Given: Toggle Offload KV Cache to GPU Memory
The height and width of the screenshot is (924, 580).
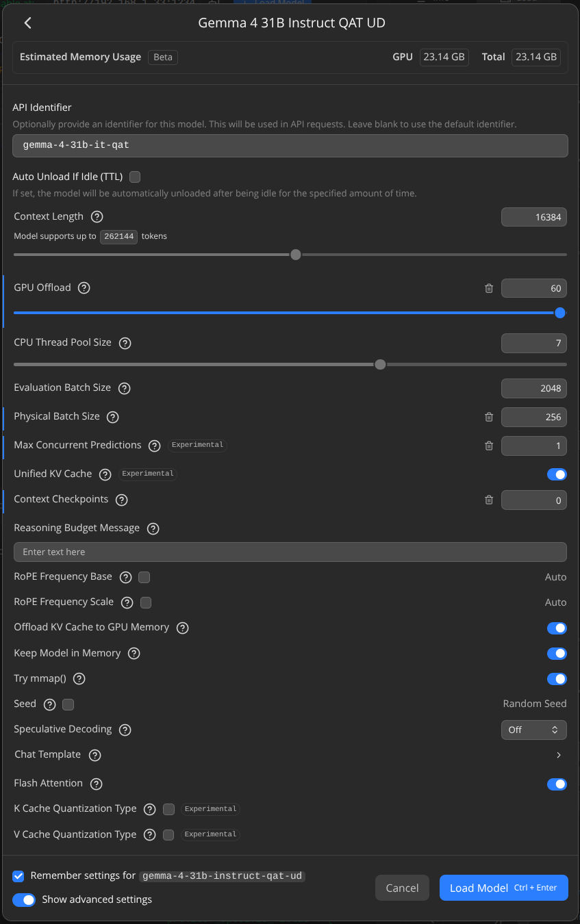Looking at the screenshot, I should coord(557,628).
